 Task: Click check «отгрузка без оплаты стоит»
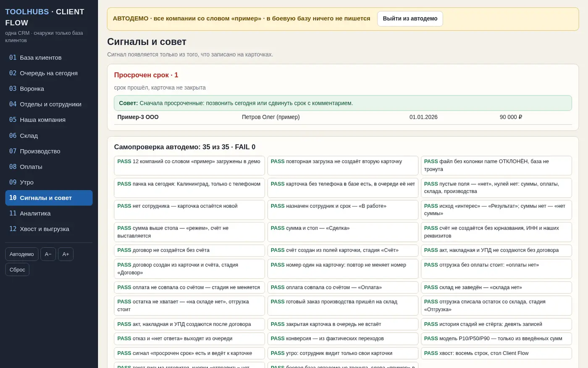coord(496,269)
